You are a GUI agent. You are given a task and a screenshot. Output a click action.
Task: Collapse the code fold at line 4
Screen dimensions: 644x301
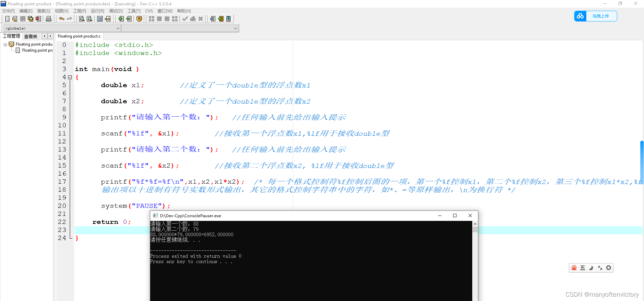pyautogui.click(x=70, y=77)
